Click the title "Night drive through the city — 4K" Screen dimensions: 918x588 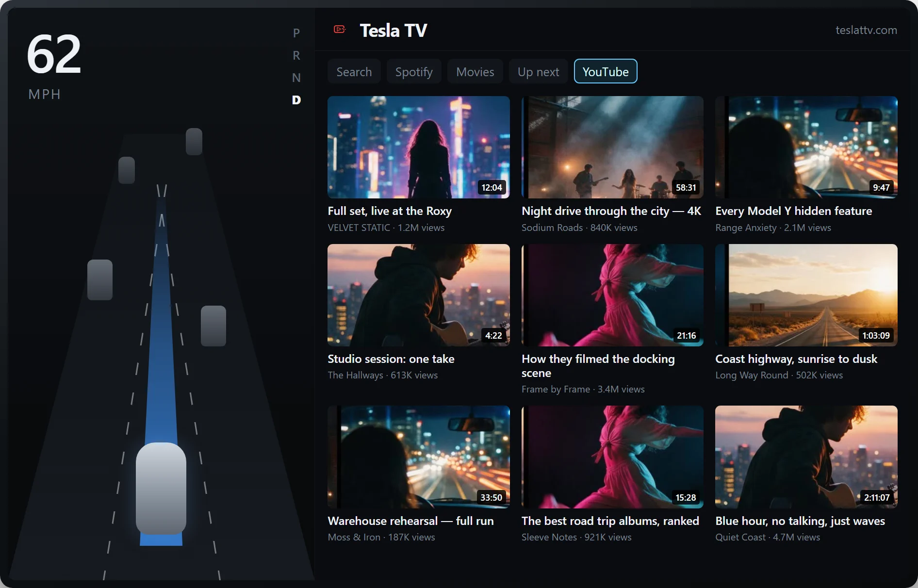pyautogui.click(x=611, y=211)
